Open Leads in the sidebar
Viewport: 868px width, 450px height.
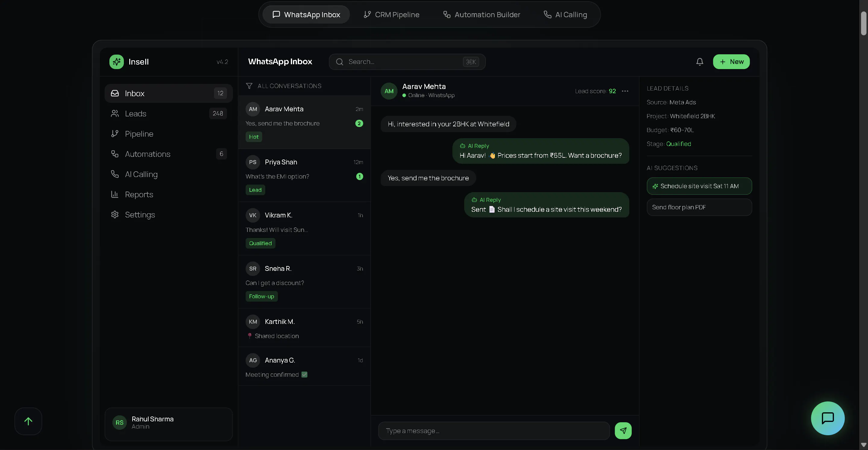point(168,114)
